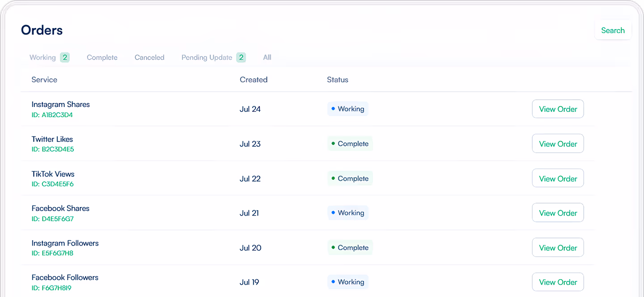Open the Search button
Screen dimensions: 644x297
click(x=613, y=30)
